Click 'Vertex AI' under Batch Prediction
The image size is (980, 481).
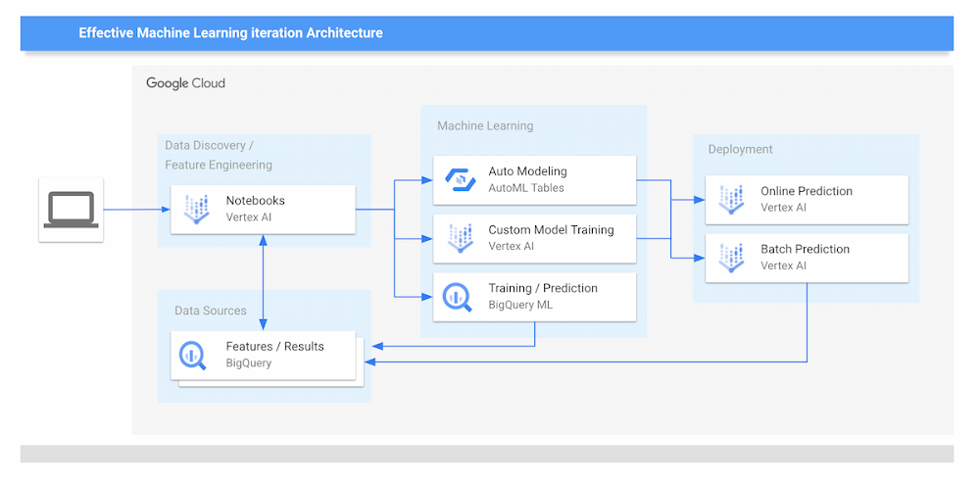pos(784,265)
